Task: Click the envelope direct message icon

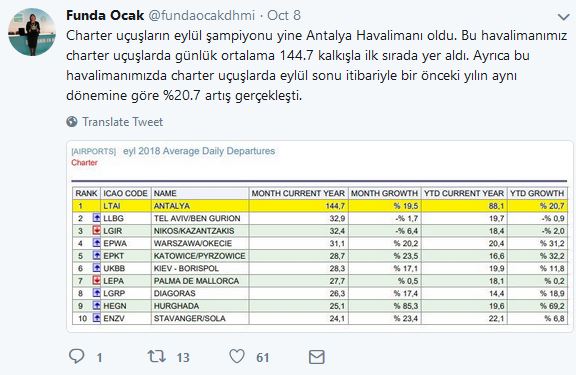Action: coord(317,357)
